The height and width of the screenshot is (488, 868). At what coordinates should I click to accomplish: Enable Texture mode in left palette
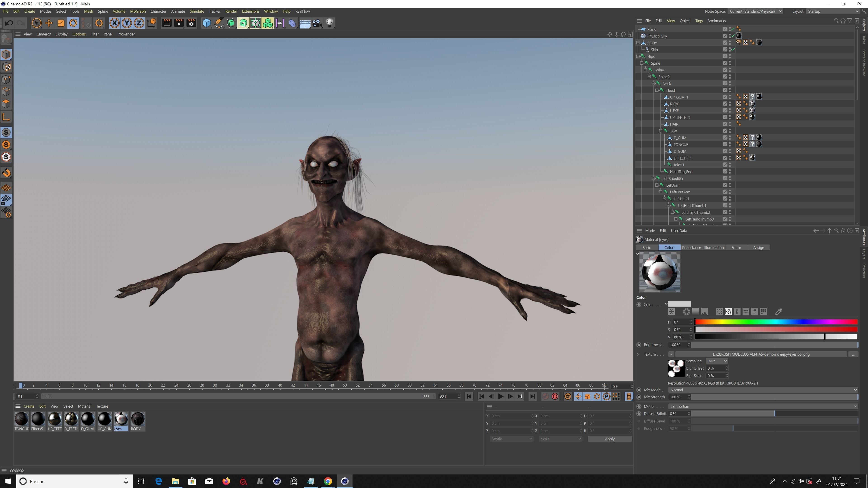(x=6, y=67)
